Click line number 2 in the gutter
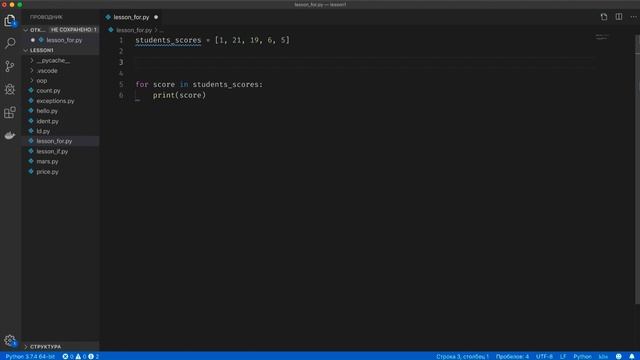 [x=121, y=51]
